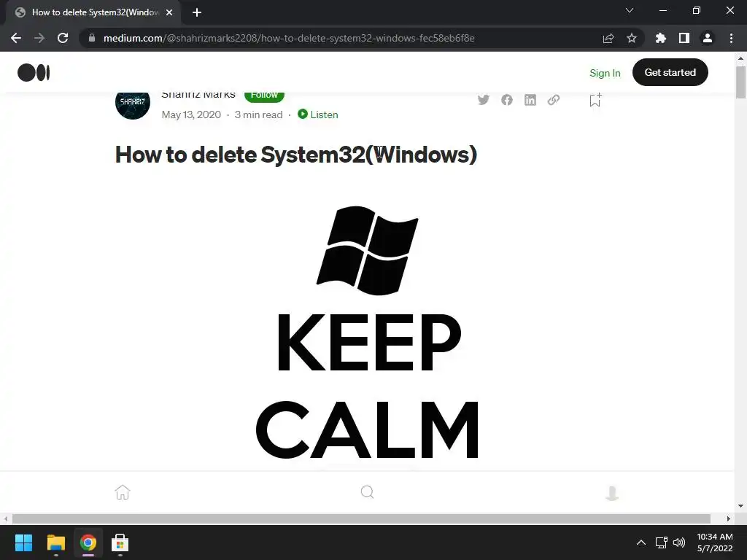Viewport: 747px width, 560px height.
Task: Toggle Chrome side panel
Action: pos(684,38)
